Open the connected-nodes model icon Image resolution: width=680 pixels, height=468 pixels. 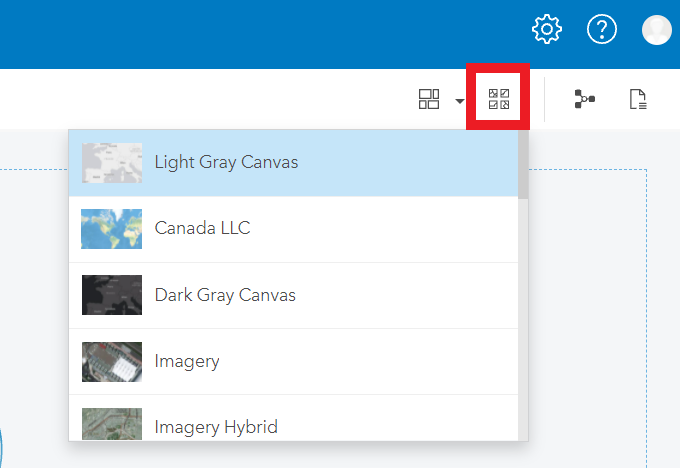tap(584, 99)
